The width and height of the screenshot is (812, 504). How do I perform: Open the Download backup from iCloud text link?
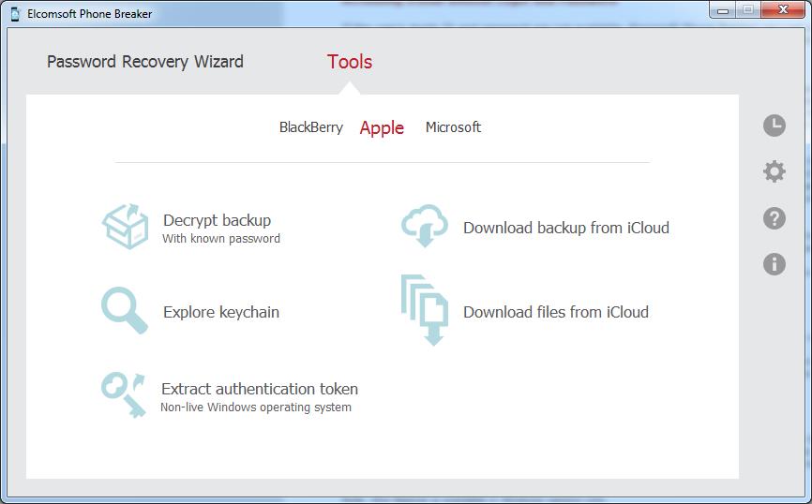click(566, 228)
